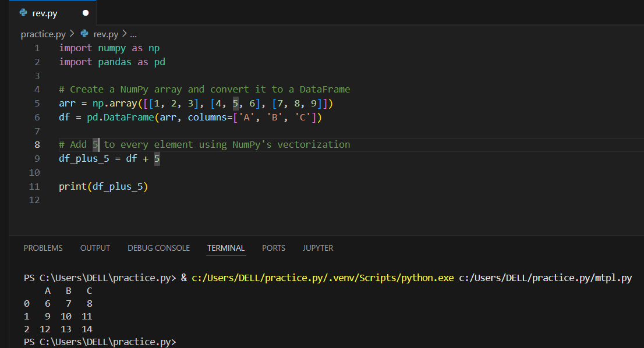Click line number 11 in gutter
The image size is (644, 348).
[x=34, y=187]
